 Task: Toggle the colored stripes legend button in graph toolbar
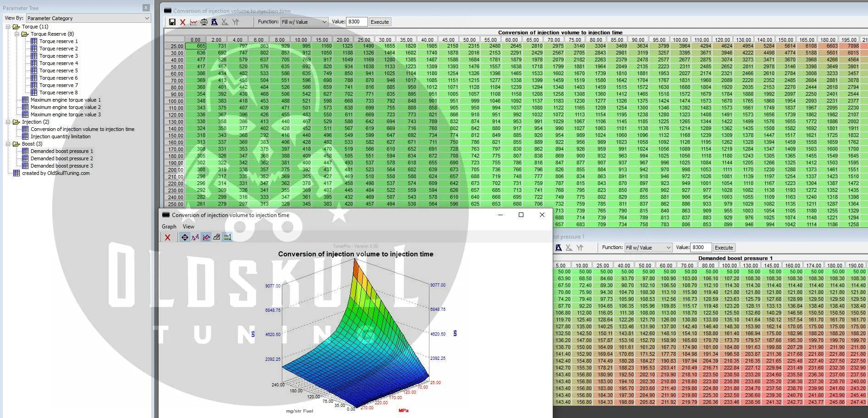coord(227,237)
